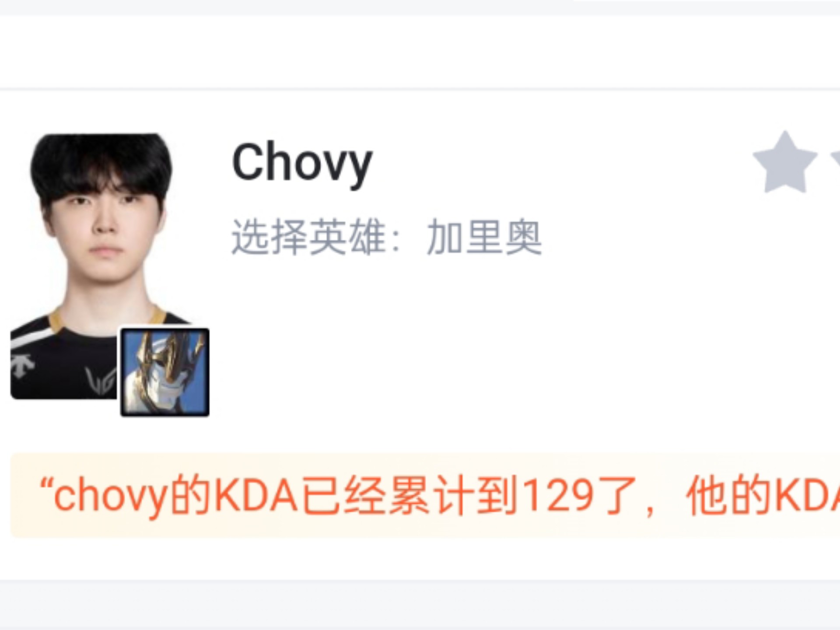Screen dimensions: 840x630
Task: Click the Chovy player name
Action: click(302, 164)
